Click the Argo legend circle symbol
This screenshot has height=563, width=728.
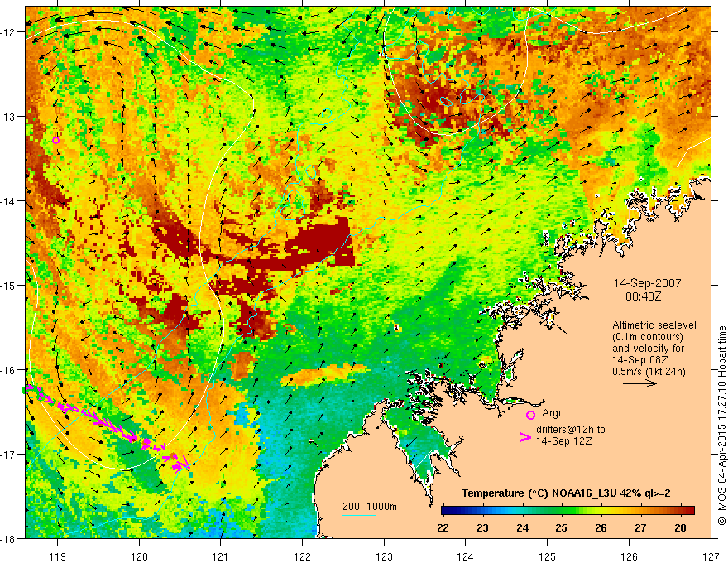530,415
